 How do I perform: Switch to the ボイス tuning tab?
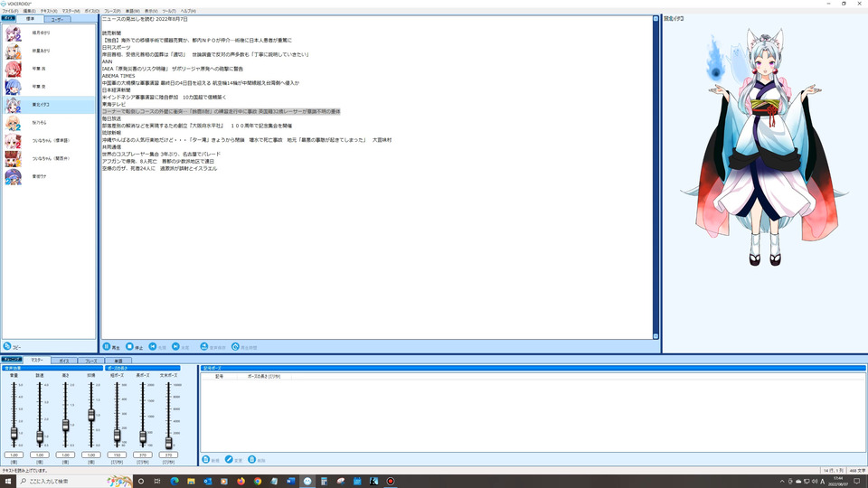click(64, 361)
